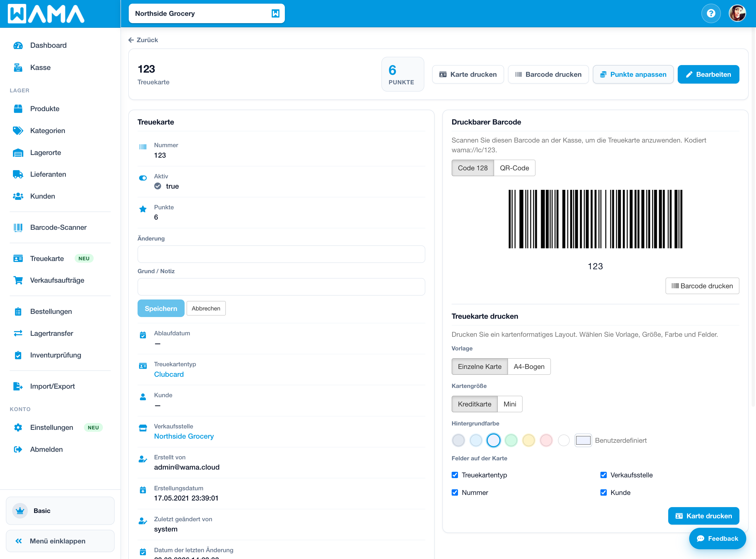
Task: Click the Import/Export file icon
Action: point(18,386)
